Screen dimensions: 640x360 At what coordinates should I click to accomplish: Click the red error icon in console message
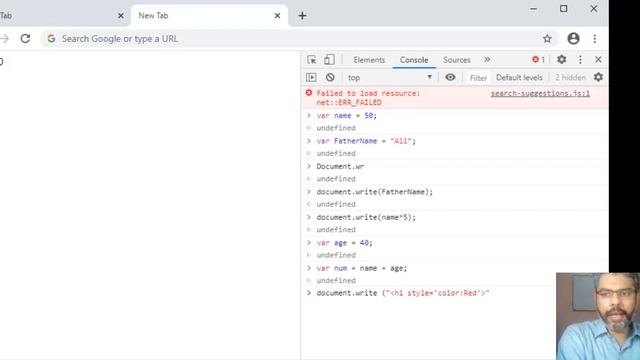point(309,93)
